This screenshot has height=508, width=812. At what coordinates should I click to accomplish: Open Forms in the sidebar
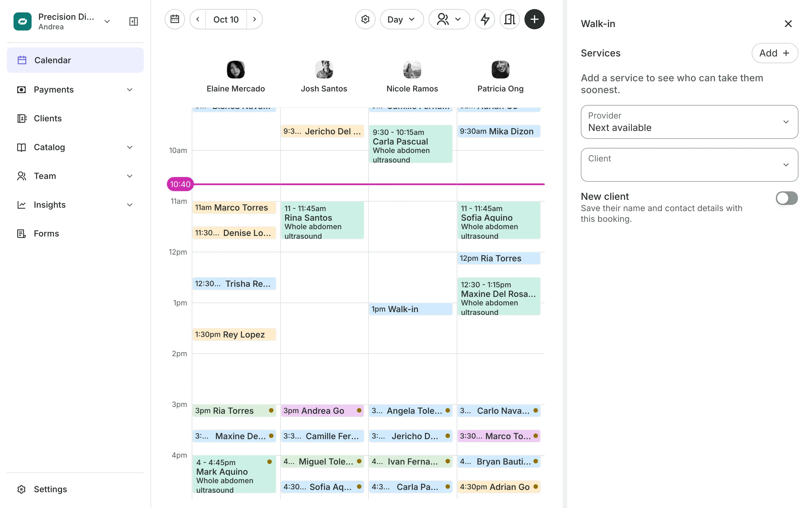[x=75, y=233]
